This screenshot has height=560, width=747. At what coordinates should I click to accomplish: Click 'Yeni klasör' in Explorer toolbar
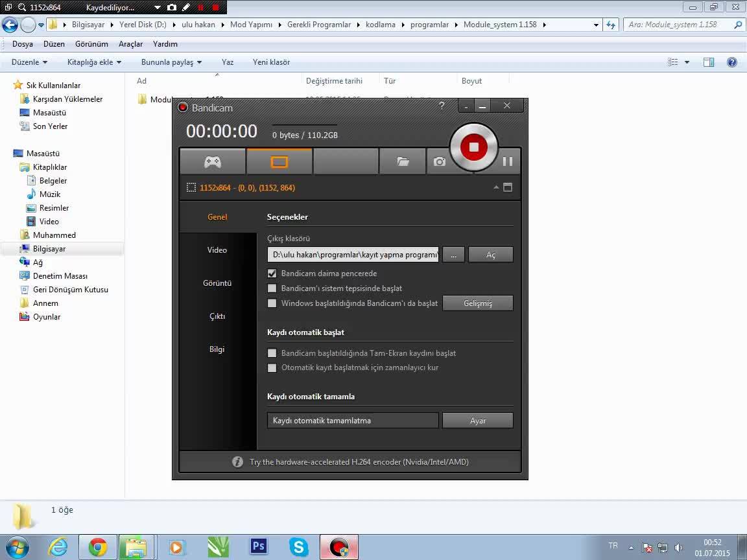271,62
